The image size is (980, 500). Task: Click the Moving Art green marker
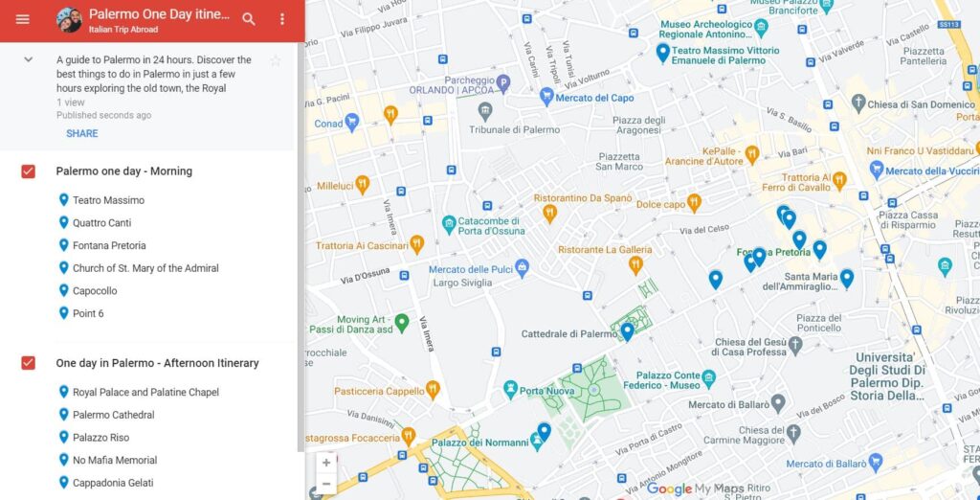pyautogui.click(x=402, y=323)
